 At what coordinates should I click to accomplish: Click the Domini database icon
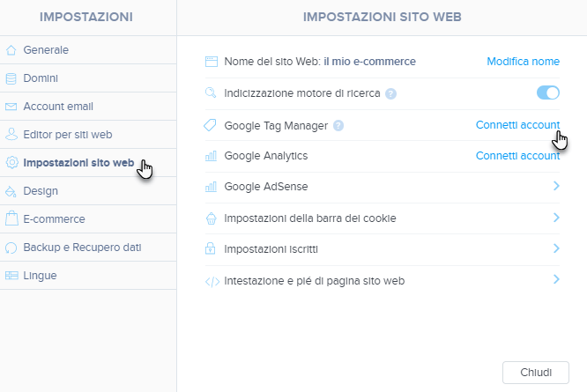click(x=11, y=78)
